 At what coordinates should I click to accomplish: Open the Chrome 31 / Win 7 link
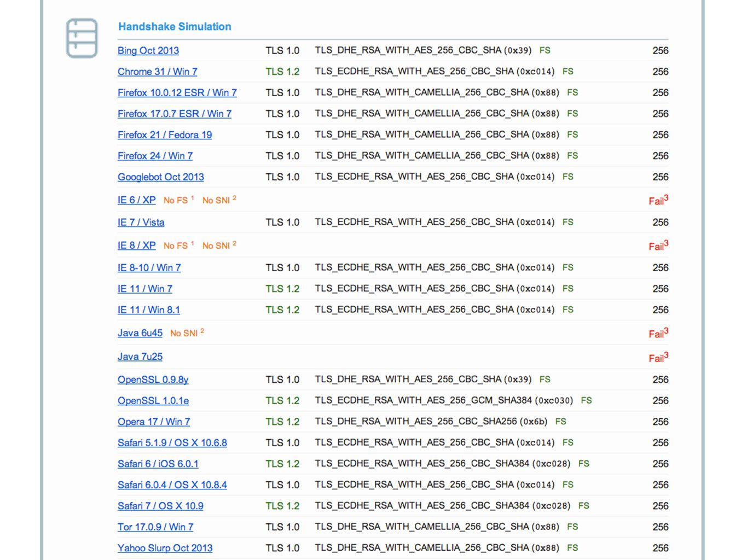(x=158, y=72)
